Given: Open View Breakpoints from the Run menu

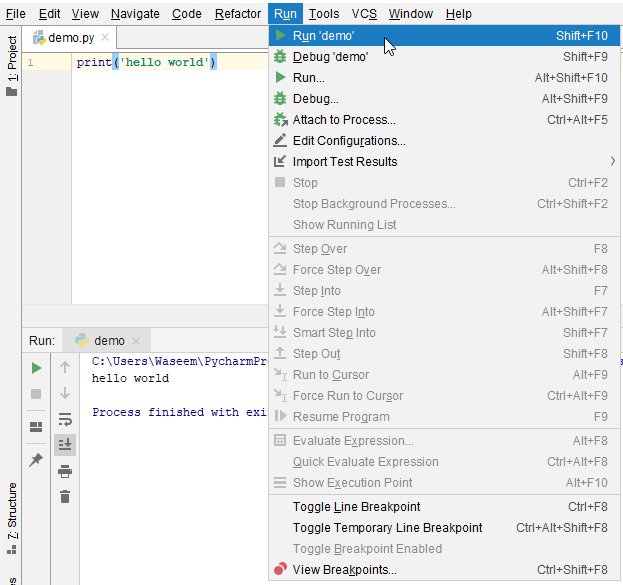Looking at the screenshot, I should click(344, 570).
